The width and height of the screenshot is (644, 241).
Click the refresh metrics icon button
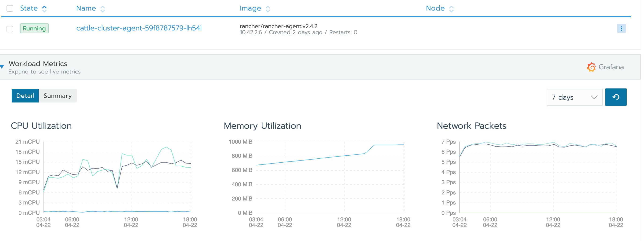[616, 97]
